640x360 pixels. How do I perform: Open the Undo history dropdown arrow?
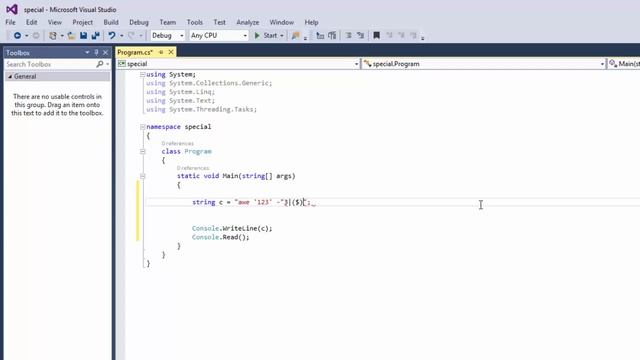tap(121, 36)
